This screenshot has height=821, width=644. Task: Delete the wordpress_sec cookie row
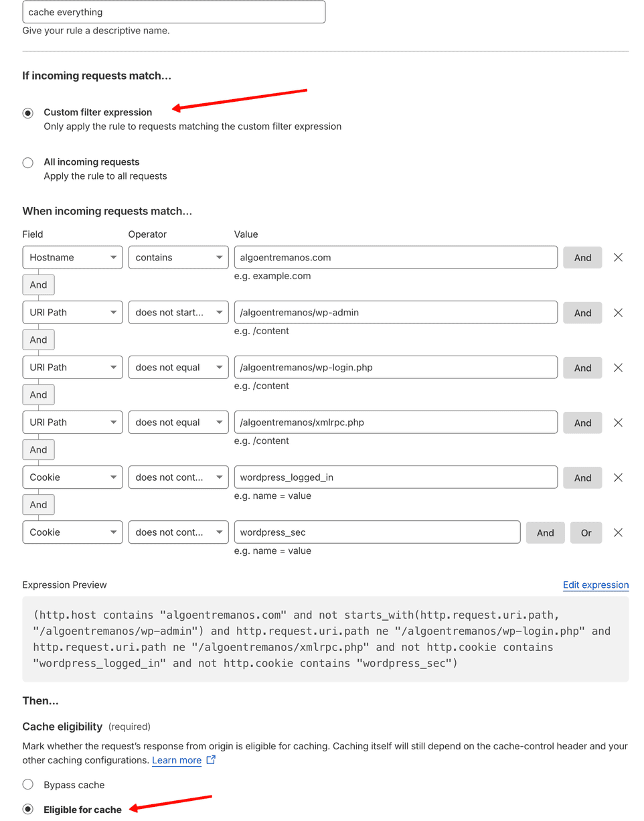click(x=618, y=532)
